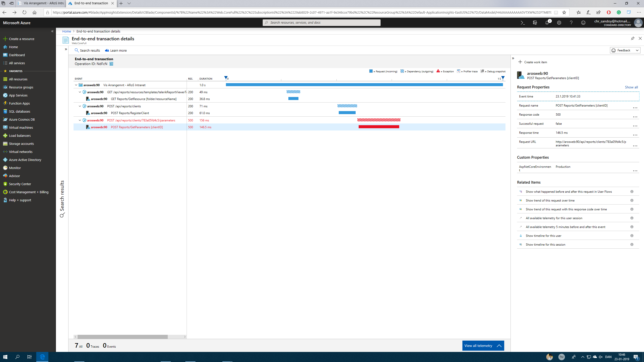Open the Feedback dropdown
Image resolution: width=644 pixels, height=362 pixels.
[625, 50]
